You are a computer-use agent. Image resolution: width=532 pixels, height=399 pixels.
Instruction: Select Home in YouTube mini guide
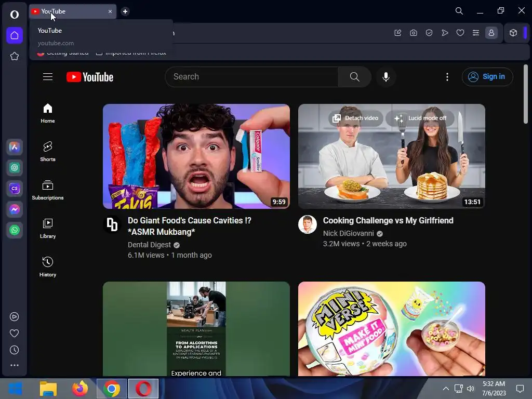tap(48, 113)
